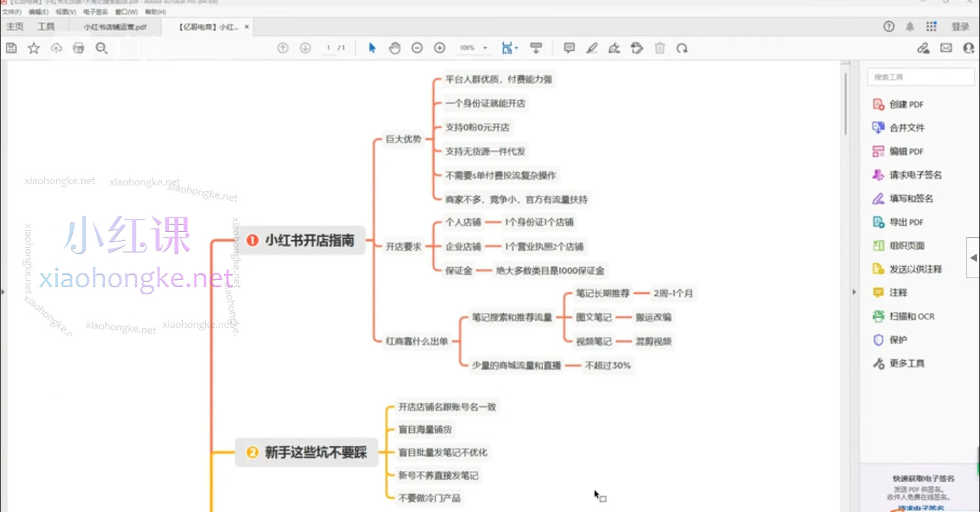Toggle the Selection arrow tool
This screenshot has height=512, width=980.
tap(371, 48)
